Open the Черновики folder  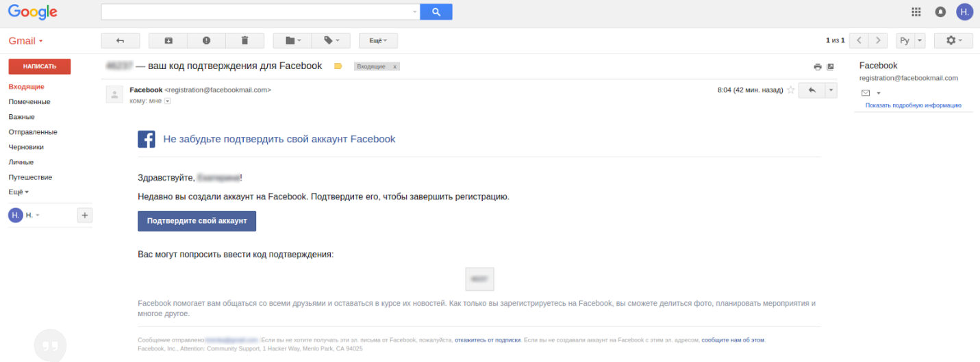tap(26, 147)
